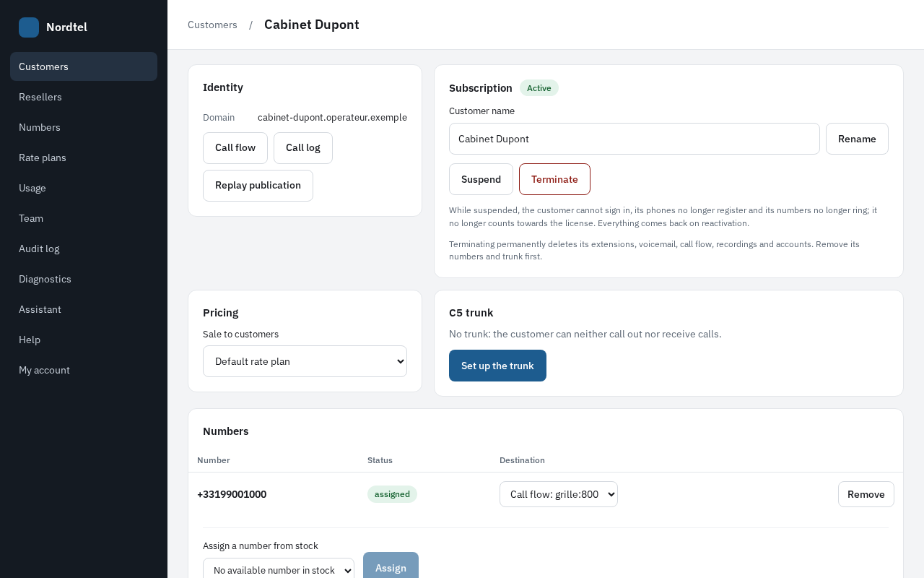View the Audit log
The height and width of the screenshot is (578, 924).
[x=84, y=249]
